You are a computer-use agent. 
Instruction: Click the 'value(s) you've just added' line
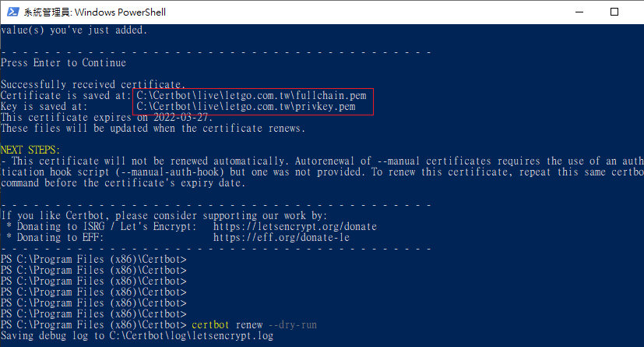(74, 30)
